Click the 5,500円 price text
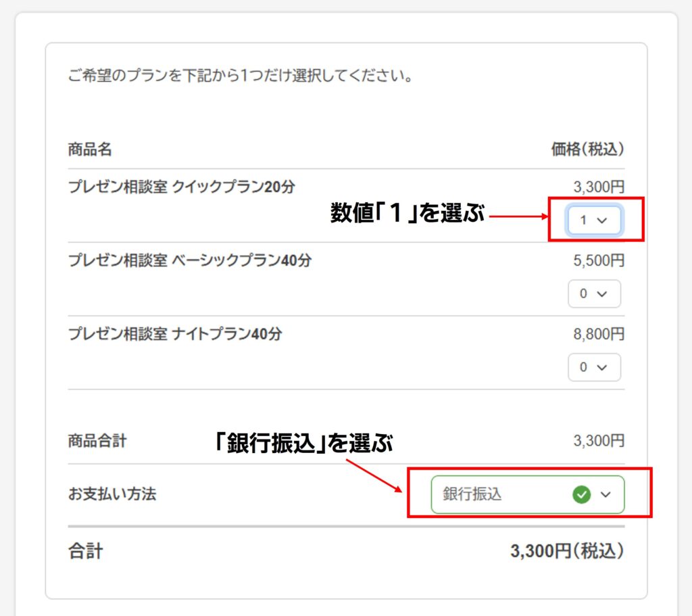The image size is (692, 616). pyautogui.click(x=599, y=261)
